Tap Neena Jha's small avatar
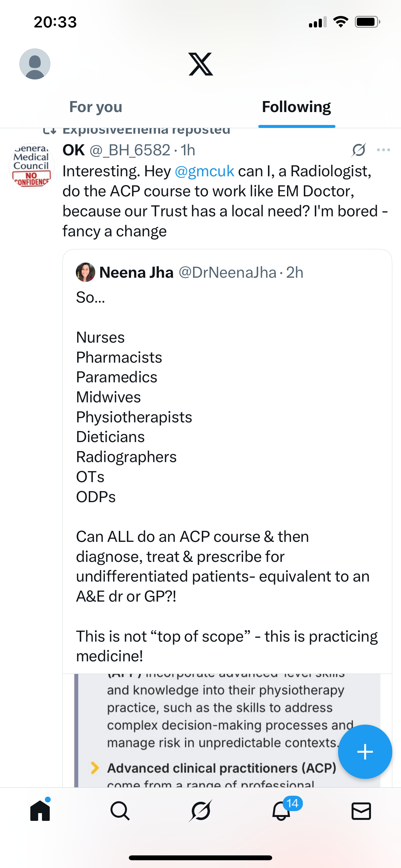The width and height of the screenshot is (401, 868). (x=85, y=272)
